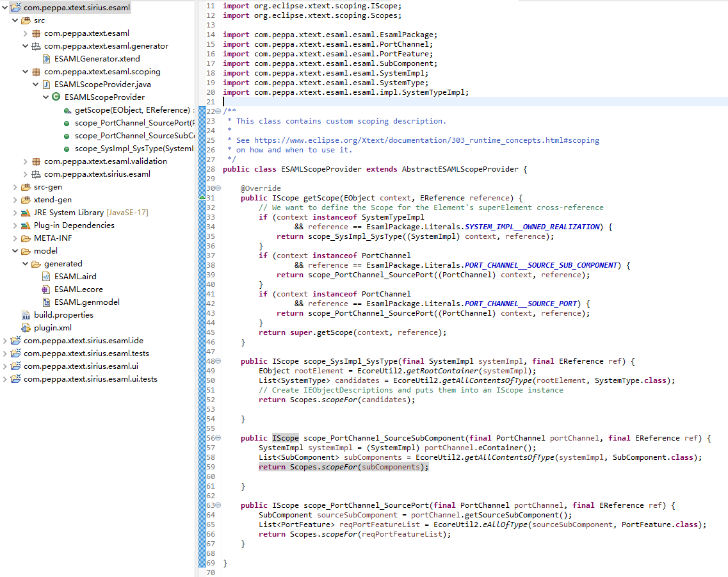This screenshot has height=577, width=728.
Task: Expand the src-gen folder
Action: coord(15,187)
